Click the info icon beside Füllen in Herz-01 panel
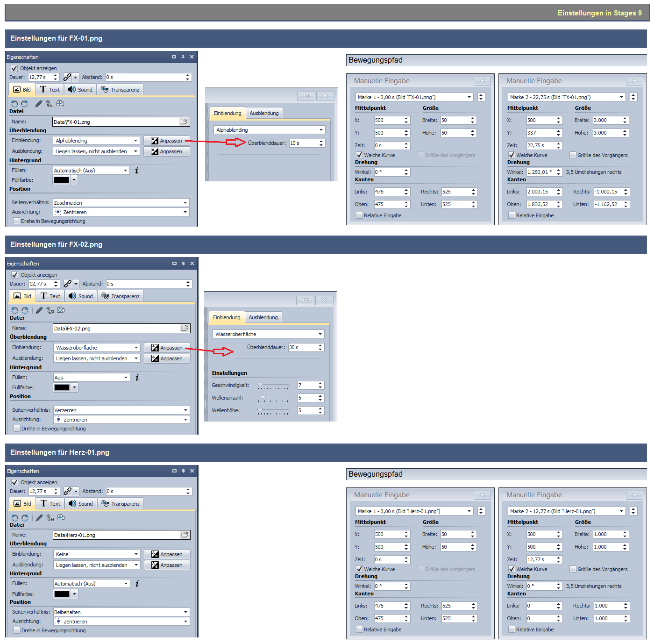The width and height of the screenshot is (654, 644). [137, 584]
